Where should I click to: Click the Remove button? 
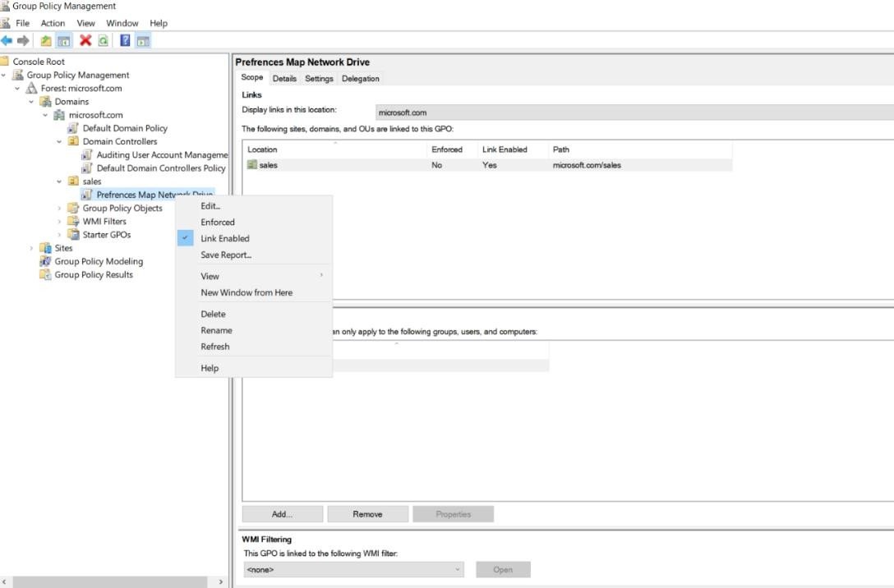(x=368, y=514)
